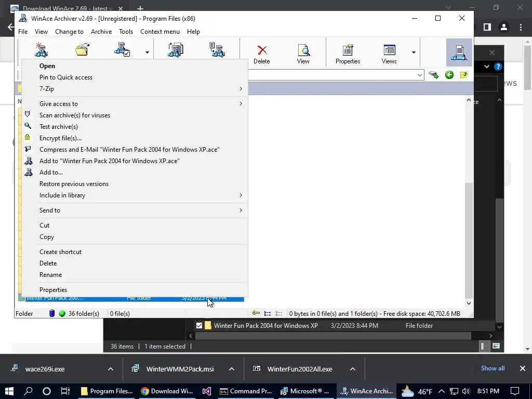Open the File menu
The height and width of the screenshot is (399, 532).
point(23,32)
